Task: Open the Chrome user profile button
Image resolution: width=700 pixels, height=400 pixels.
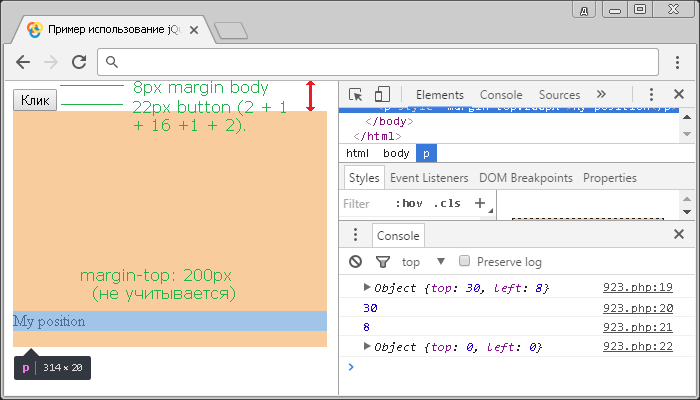Action: point(584,10)
